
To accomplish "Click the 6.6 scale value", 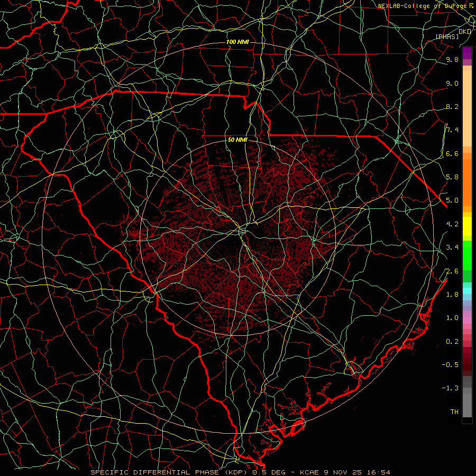I will (x=452, y=153).
